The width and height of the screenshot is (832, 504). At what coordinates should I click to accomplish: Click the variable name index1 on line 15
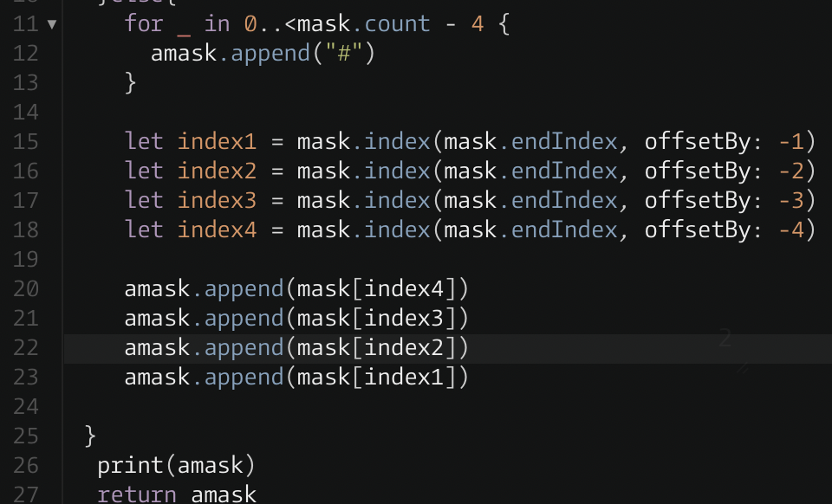(217, 142)
